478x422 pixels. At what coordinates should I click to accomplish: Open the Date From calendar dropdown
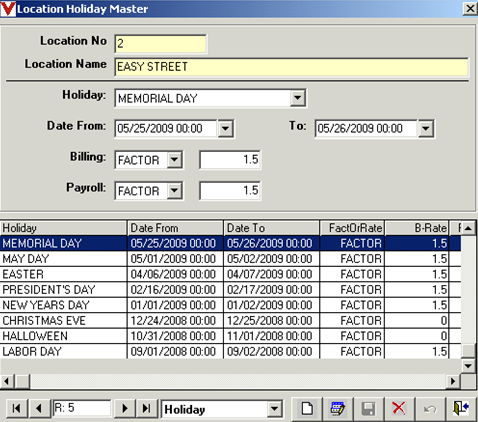[226, 129]
